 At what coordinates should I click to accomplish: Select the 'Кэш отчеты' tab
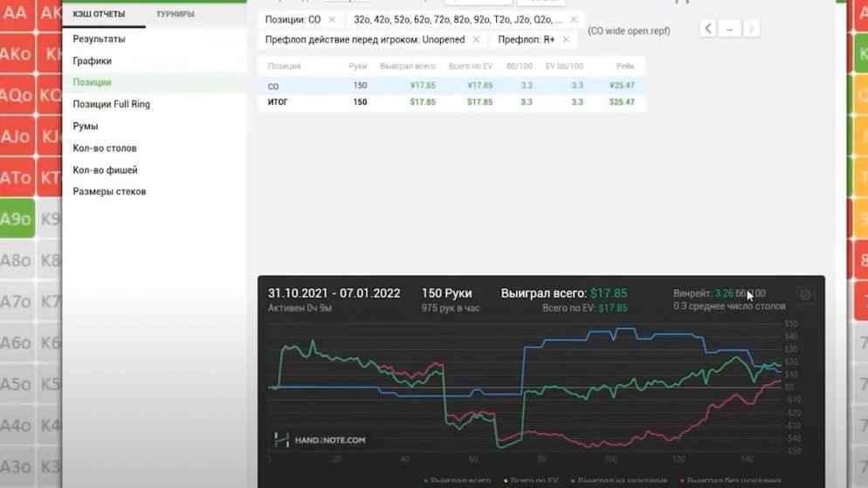[x=99, y=14]
